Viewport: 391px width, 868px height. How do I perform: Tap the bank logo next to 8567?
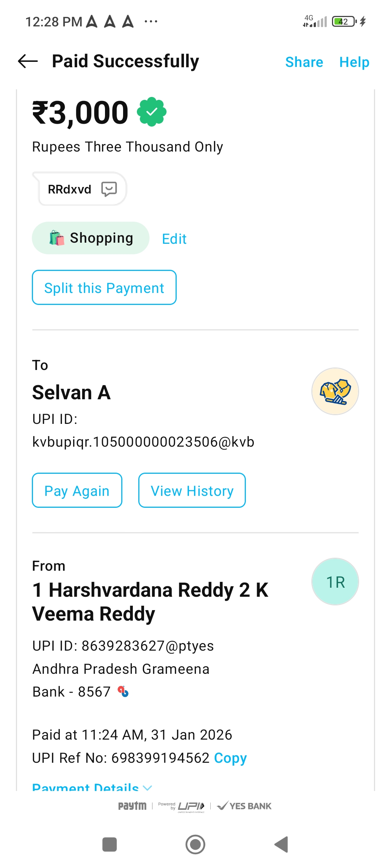tap(123, 692)
